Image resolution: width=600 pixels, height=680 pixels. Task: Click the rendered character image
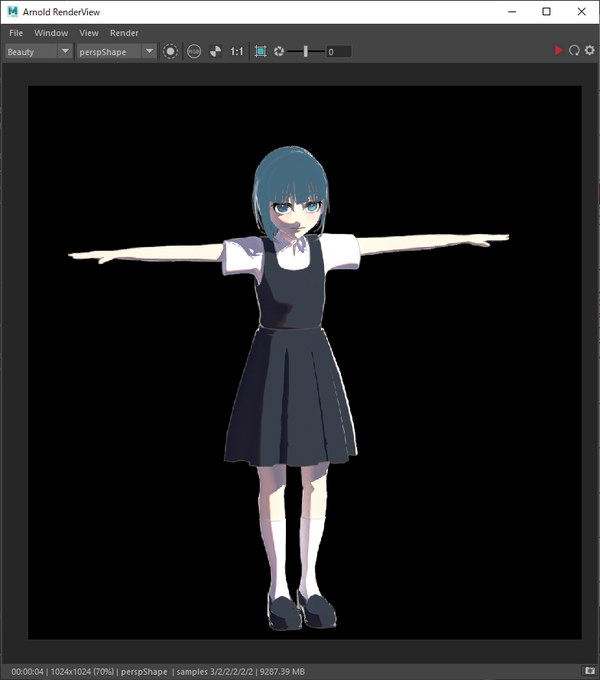(x=305, y=362)
